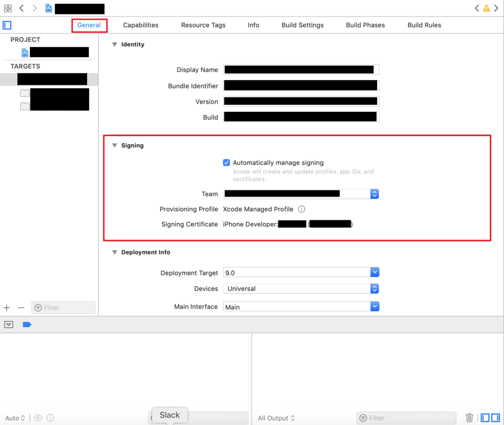The height and width of the screenshot is (425, 504).
Task: Click the console Filter field
Action: tap(406, 418)
